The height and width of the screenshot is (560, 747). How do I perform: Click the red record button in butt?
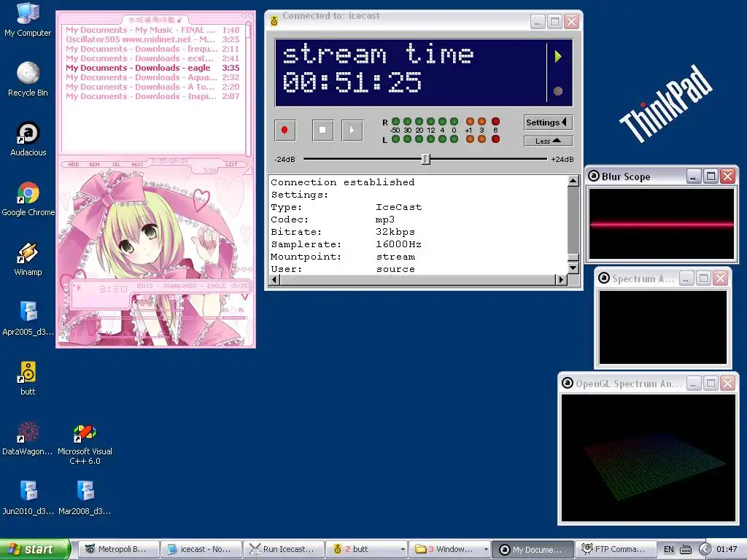(x=285, y=130)
